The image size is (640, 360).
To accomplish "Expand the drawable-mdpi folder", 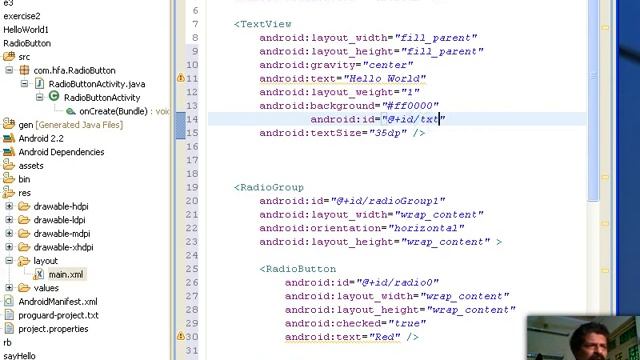I will click(9, 233).
